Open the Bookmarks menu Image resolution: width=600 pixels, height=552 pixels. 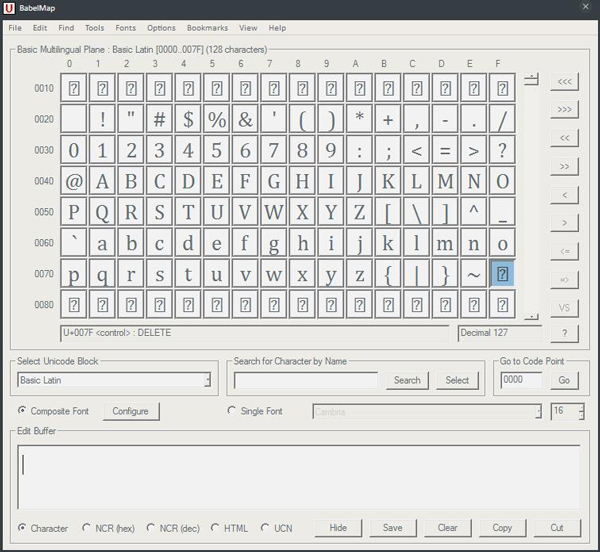click(207, 28)
